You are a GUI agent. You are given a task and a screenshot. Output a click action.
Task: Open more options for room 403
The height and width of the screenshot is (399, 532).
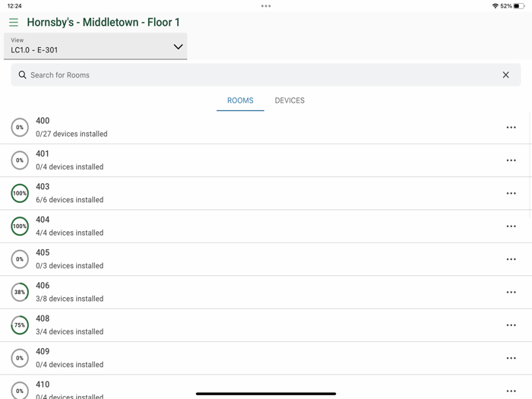(x=511, y=193)
